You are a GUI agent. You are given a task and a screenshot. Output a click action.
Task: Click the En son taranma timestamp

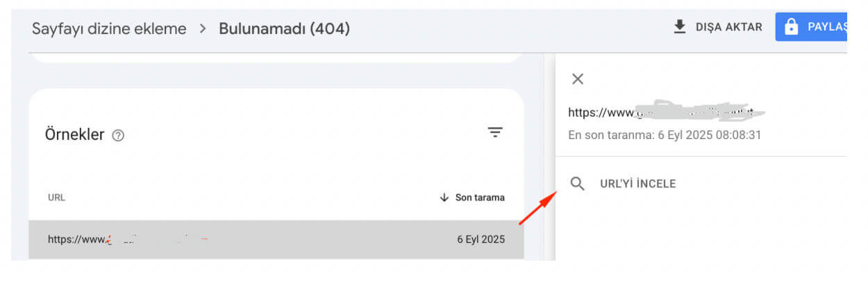click(x=665, y=135)
